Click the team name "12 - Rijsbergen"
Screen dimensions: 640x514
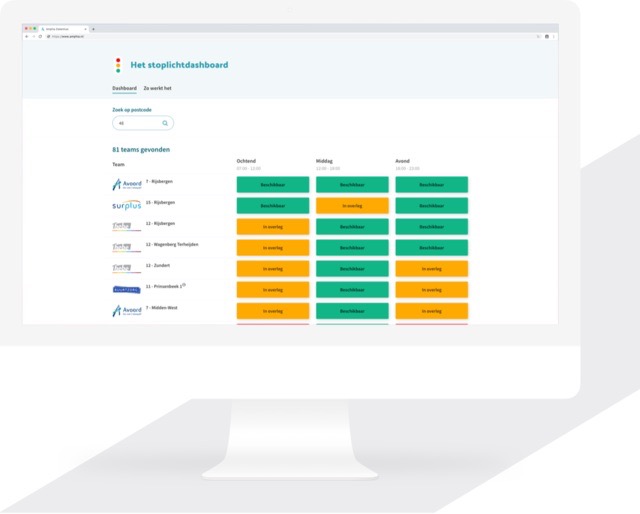[160, 223]
